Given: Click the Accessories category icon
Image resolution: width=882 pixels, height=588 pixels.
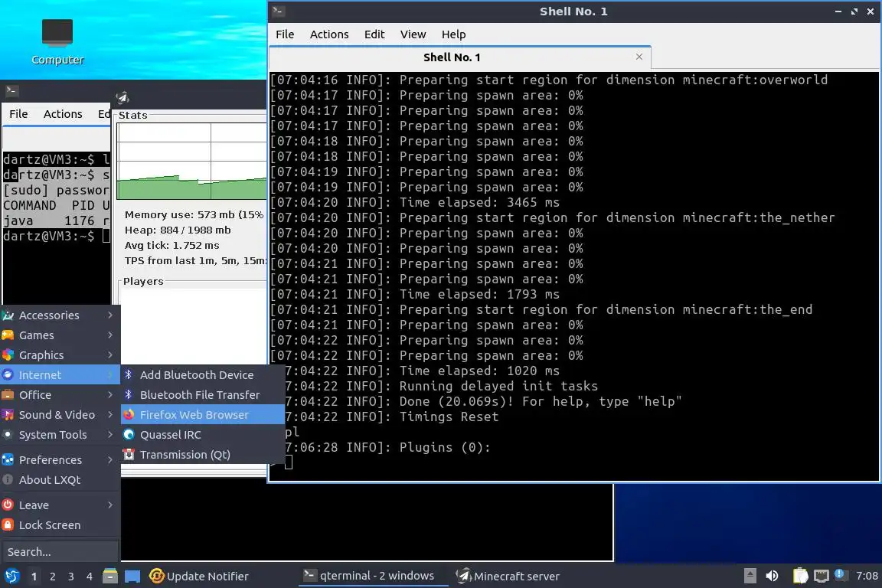Looking at the screenshot, I should click(8, 315).
